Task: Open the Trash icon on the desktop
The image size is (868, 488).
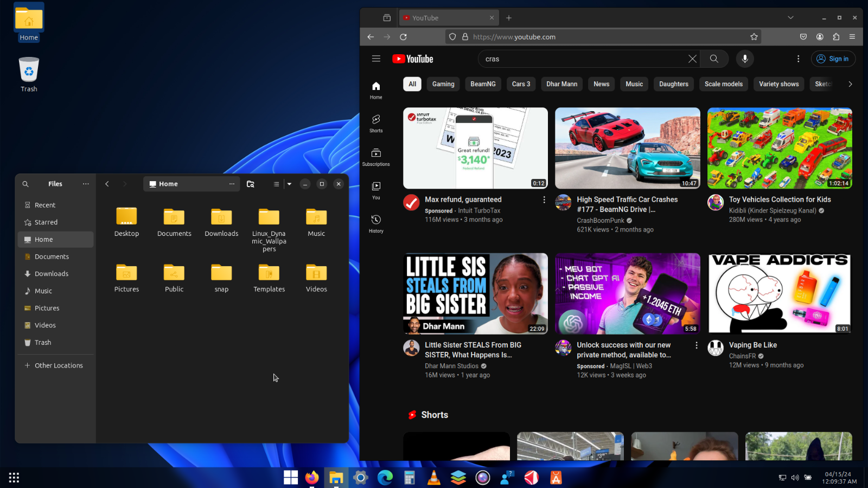Action: point(29,74)
